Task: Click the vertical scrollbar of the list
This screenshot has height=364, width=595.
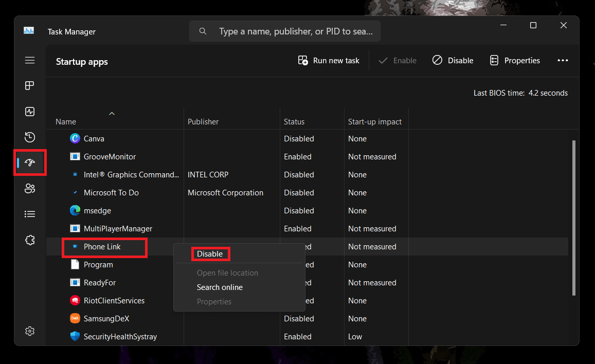Action: coord(574,217)
